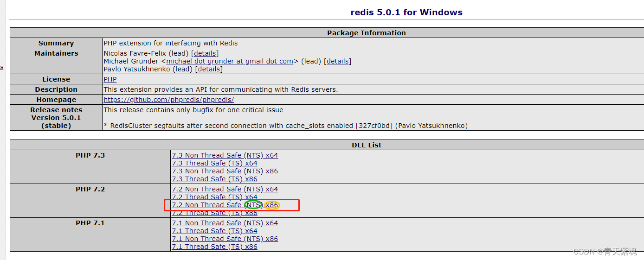Download 7.1 Thread Safe (TS) x64
This screenshot has width=644, height=260.
pos(214,231)
